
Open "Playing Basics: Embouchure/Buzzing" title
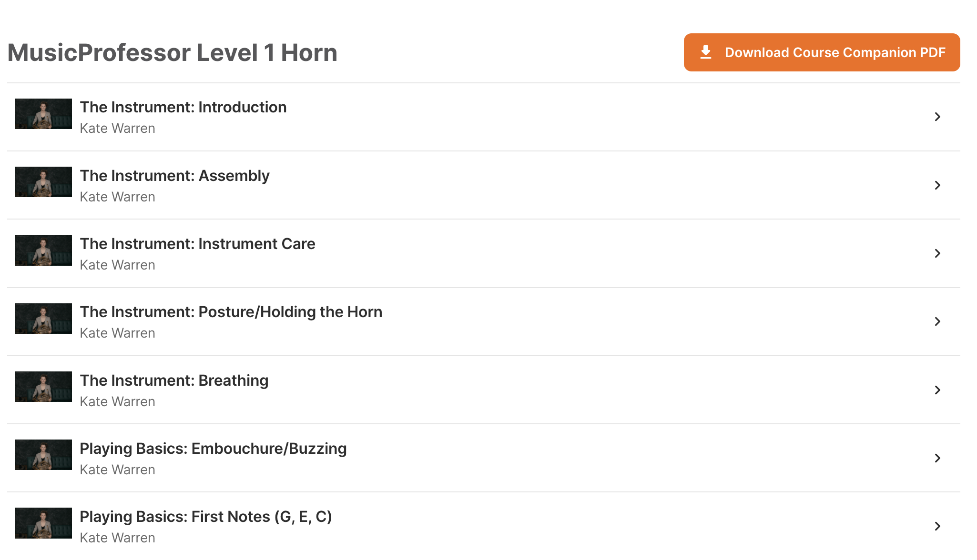(x=213, y=449)
